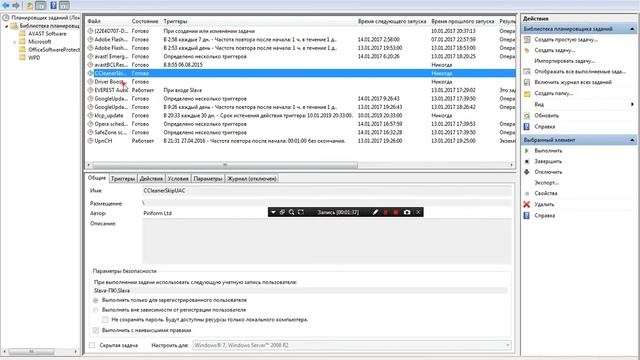The width and height of the screenshot is (640, 360).
Task: Tick the 'Скрытая задача' checkbox
Action: [x=92, y=345]
